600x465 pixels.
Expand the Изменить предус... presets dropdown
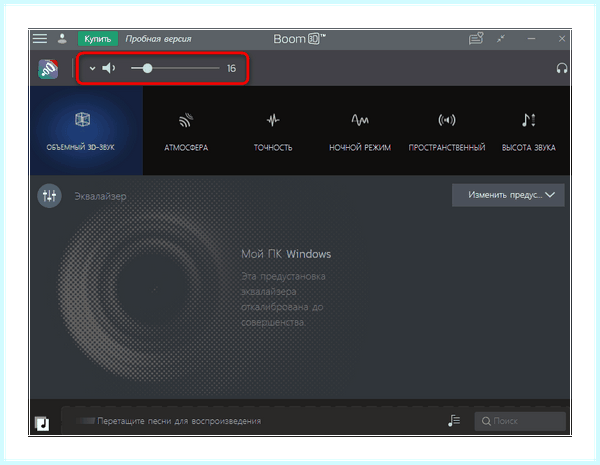[x=508, y=195]
